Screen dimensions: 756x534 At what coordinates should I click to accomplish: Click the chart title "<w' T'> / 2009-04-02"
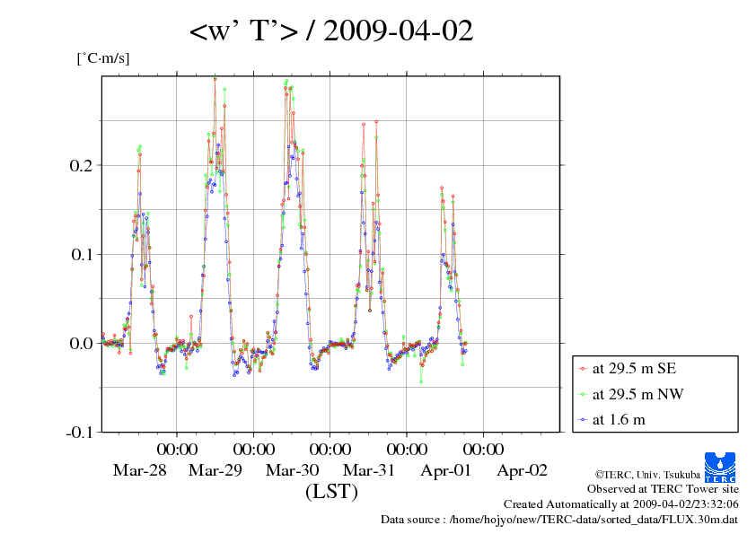click(x=331, y=31)
